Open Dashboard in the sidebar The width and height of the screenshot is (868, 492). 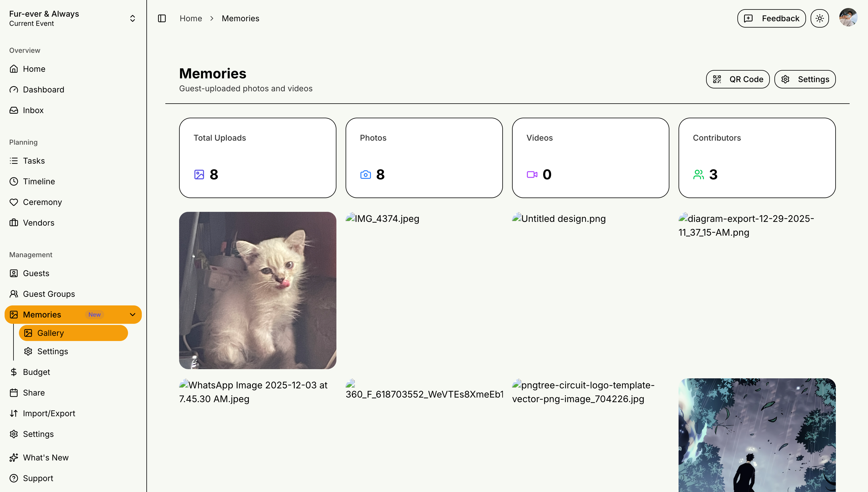(43, 90)
